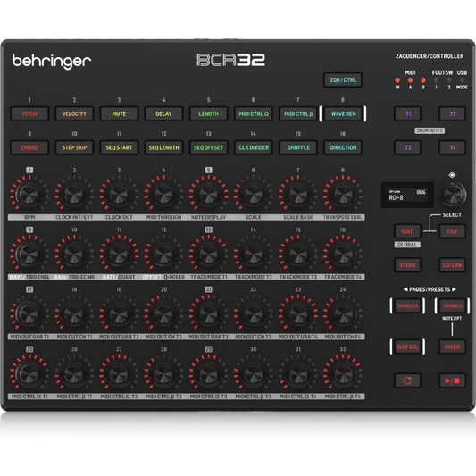This screenshot has height=476, width=476.
Task: Select the PITCH step button
Action: click(29, 113)
